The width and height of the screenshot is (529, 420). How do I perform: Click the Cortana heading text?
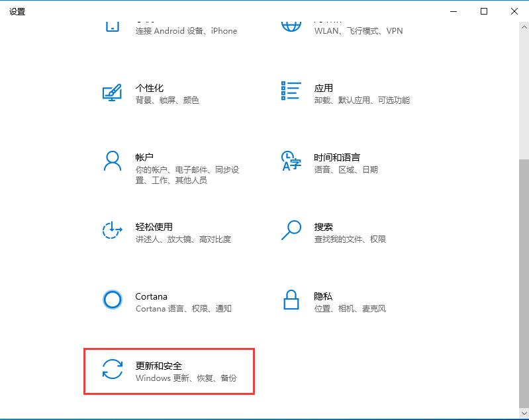(x=151, y=296)
